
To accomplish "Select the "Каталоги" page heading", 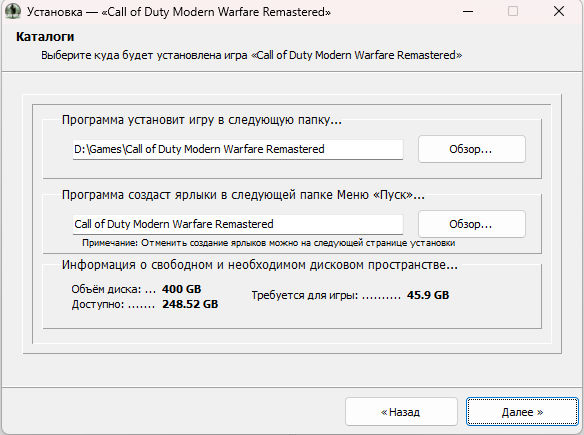I will [x=45, y=37].
